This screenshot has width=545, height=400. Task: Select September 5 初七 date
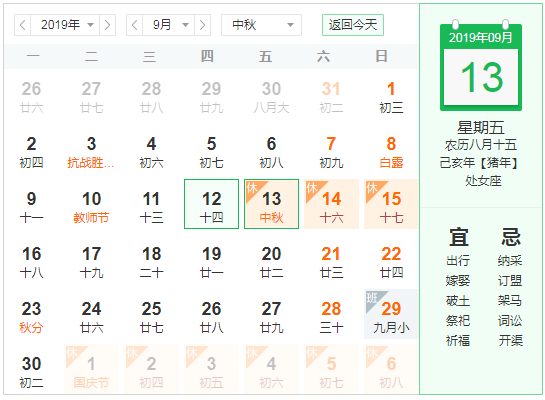pyautogui.click(x=211, y=152)
